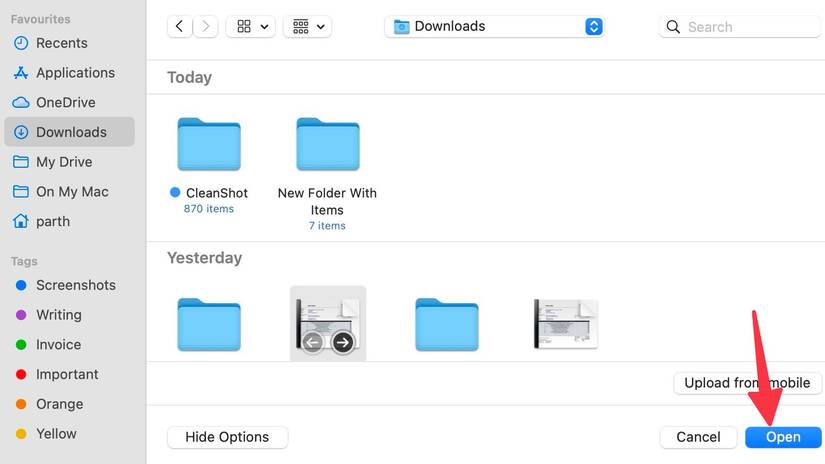825x464 pixels.
Task: Click New Folder With Items name
Action: (327, 201)
